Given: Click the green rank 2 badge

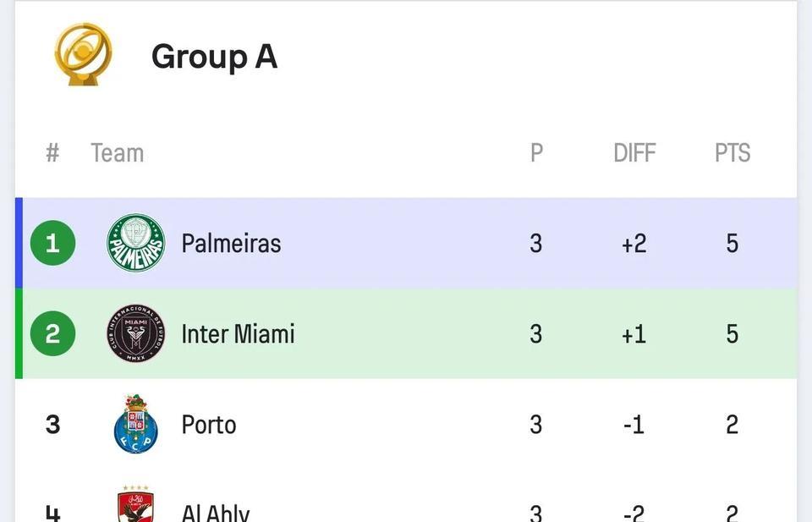Looking at the screenshot, I should click(52, 333).
